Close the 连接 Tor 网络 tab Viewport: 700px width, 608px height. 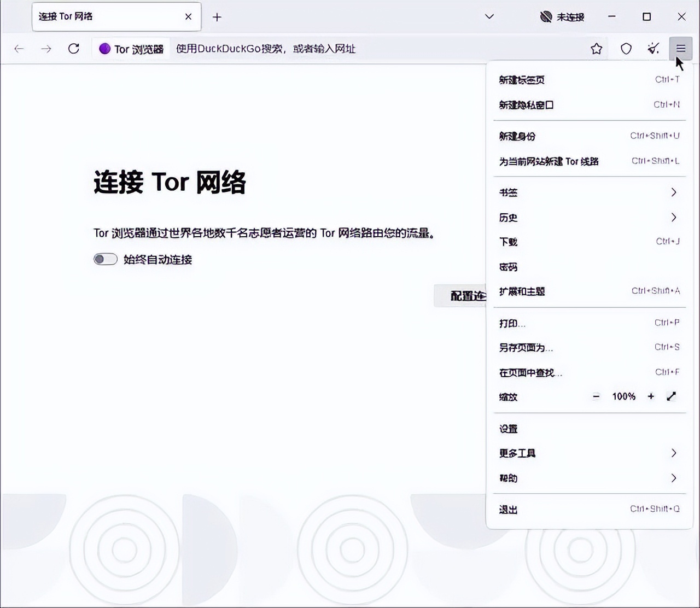188,17
